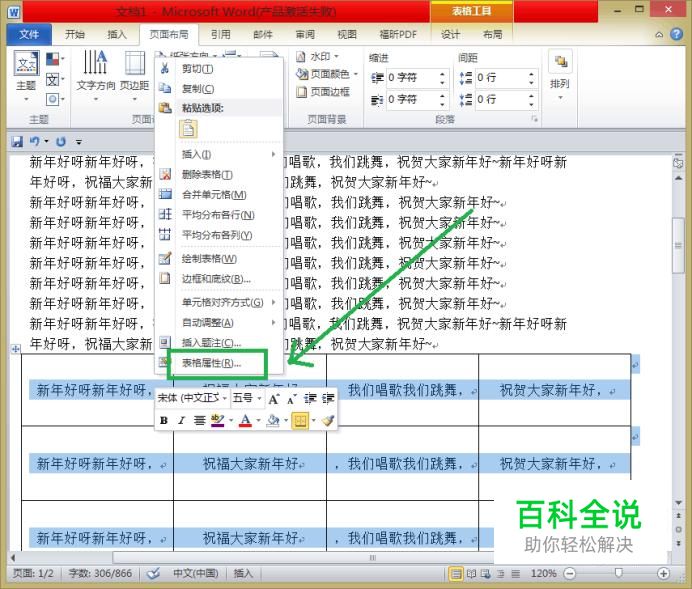The image size is (692, 589).
Task: Click 绘制表格(W) menu entry
Action: [x=209, y=259]
